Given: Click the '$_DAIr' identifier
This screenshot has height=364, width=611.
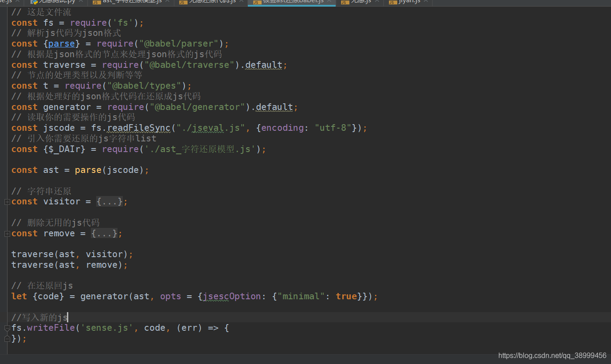Looking at the screenshot, I should coord(64,149).
